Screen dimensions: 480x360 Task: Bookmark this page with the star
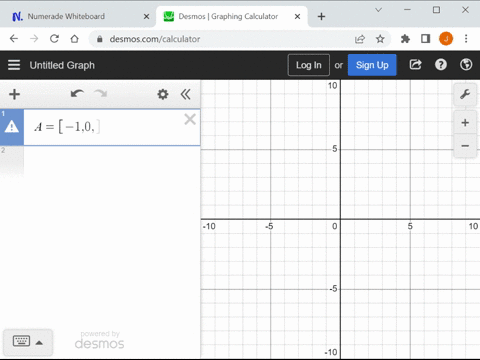coord(380,39)
